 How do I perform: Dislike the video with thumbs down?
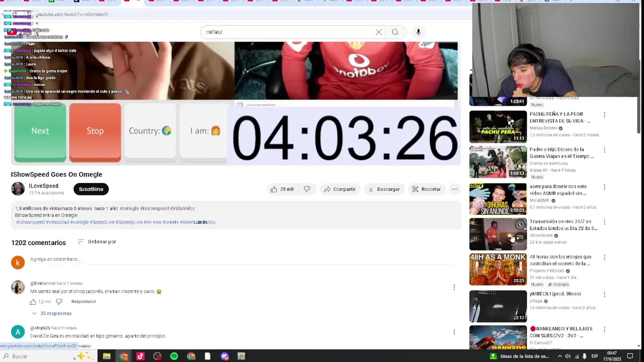coord(307,189)
